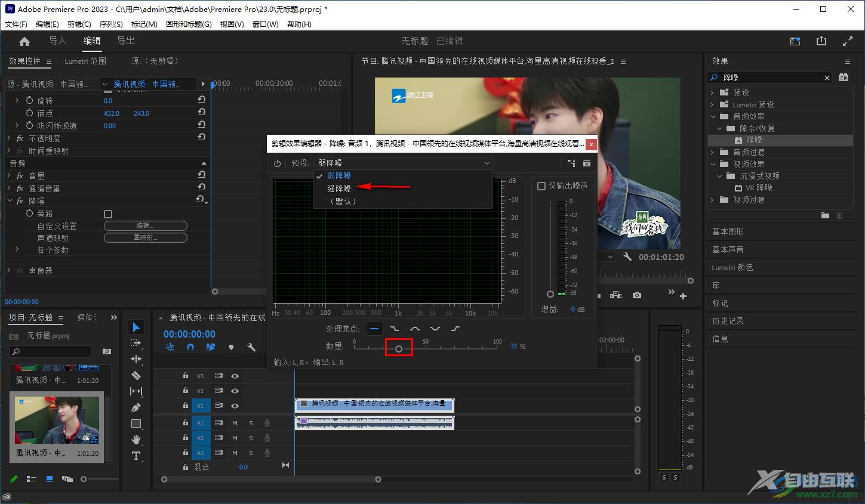
Task: Mute audio track A1
Action: click(235, 423)
